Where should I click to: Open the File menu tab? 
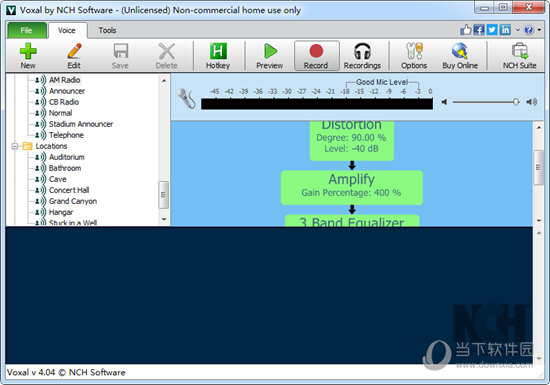(27, 30)
